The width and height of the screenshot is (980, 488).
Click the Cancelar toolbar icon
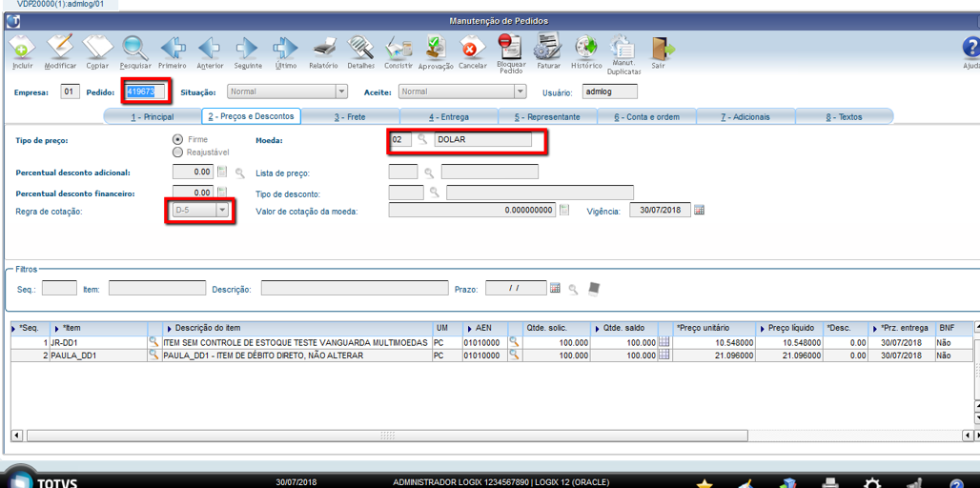coord(473,48)
